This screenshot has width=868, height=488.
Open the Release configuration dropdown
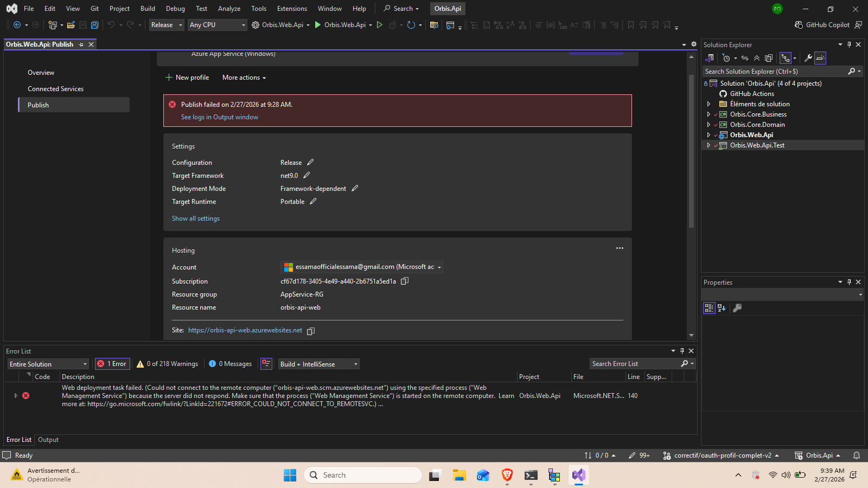tap(167, 25)
